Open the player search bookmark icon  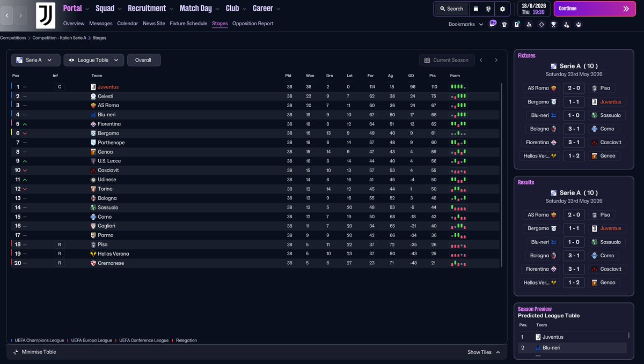click(529, 24)
